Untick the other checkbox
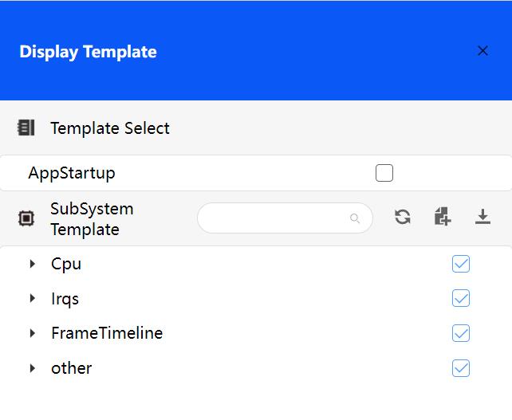Viewport: 512px width, 420px height. tap(461, 368)
